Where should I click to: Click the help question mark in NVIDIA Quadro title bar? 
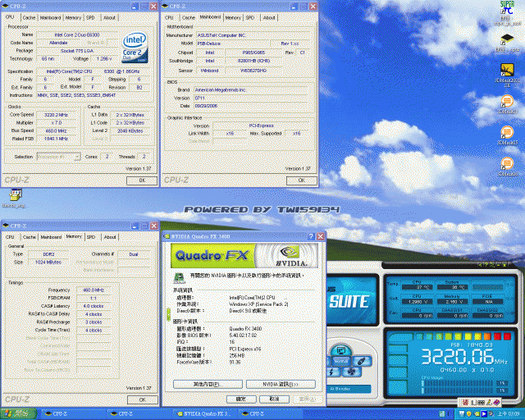[311, 236]
